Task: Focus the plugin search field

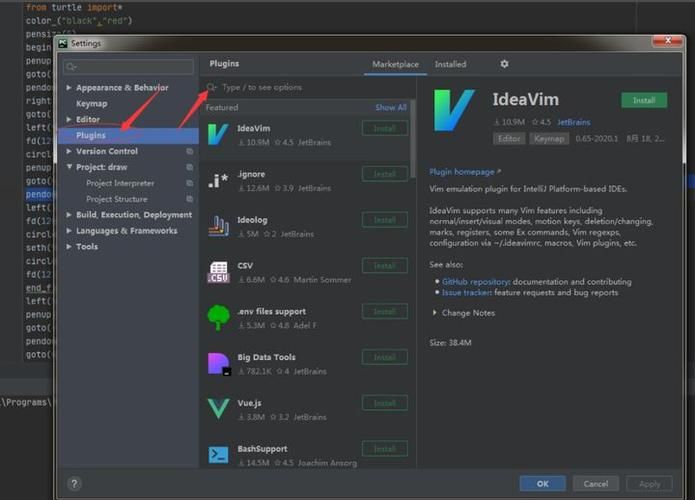Action: pos(310,88)
